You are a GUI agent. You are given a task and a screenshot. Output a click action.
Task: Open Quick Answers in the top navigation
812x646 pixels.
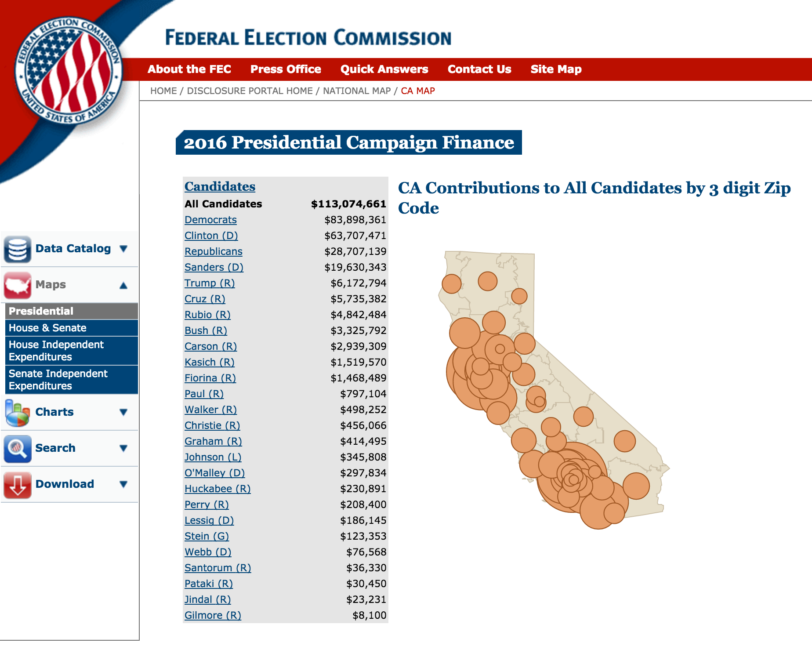[x=384, y=69]
